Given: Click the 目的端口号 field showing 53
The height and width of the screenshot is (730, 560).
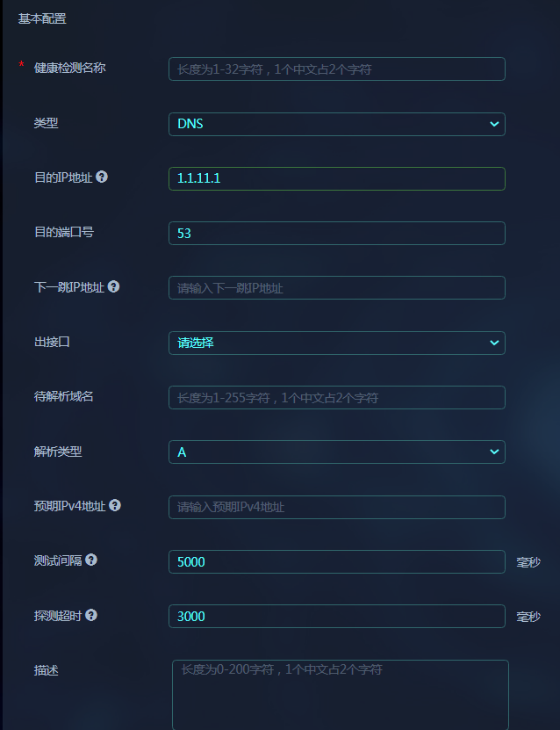Looking at the screenshot, I should coord(337,234).
